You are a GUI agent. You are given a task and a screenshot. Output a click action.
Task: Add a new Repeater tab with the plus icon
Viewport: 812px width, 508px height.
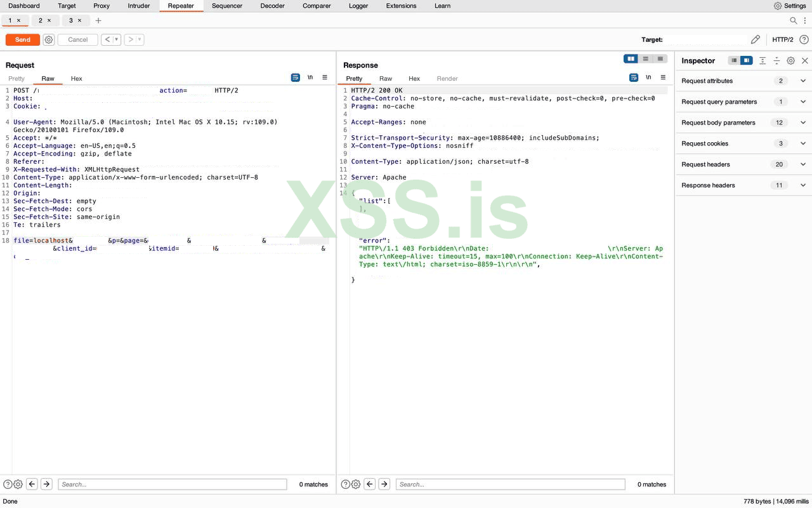click(x=98, y=20)
